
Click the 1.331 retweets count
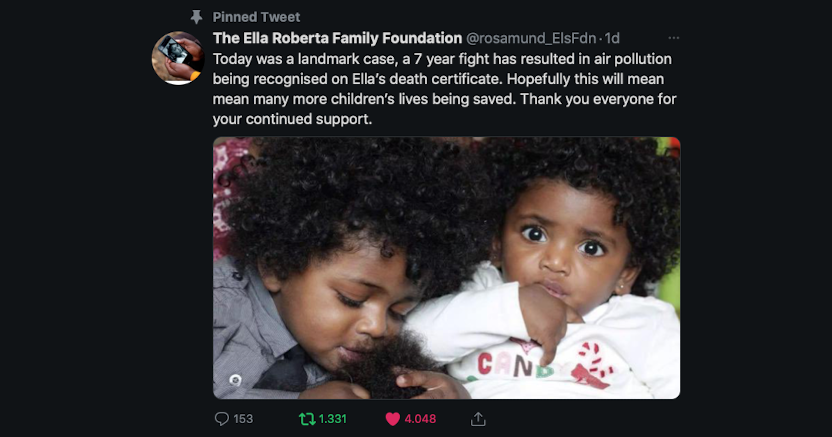332,419
